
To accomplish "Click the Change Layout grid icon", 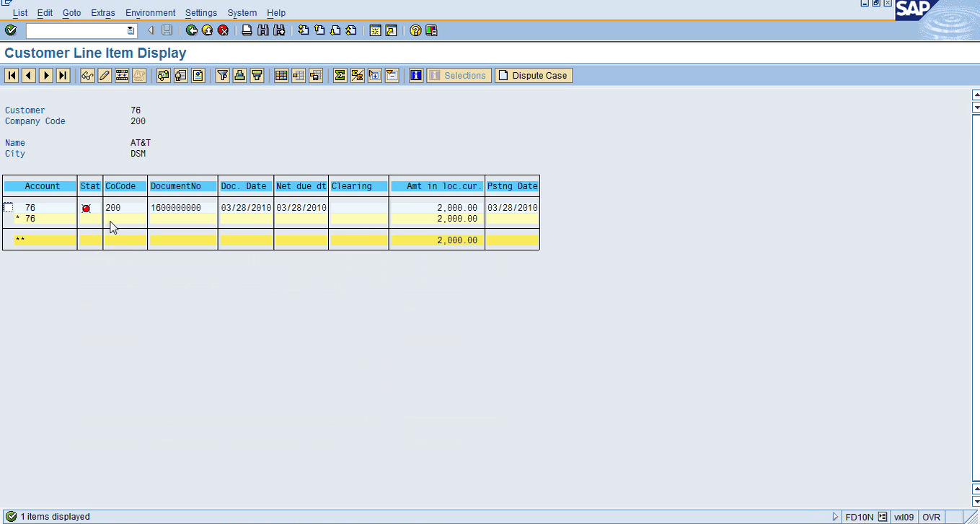I will [x=281, y=75].
